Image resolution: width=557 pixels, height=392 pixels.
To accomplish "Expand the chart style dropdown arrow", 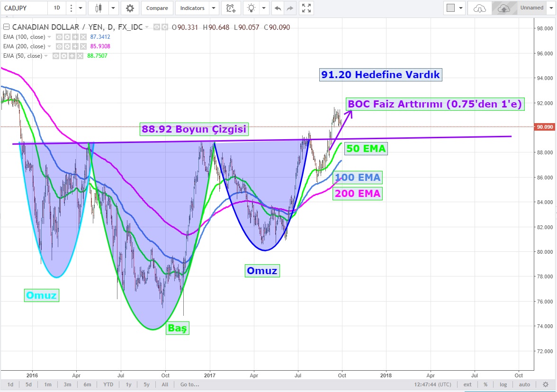I will (113, 8).
